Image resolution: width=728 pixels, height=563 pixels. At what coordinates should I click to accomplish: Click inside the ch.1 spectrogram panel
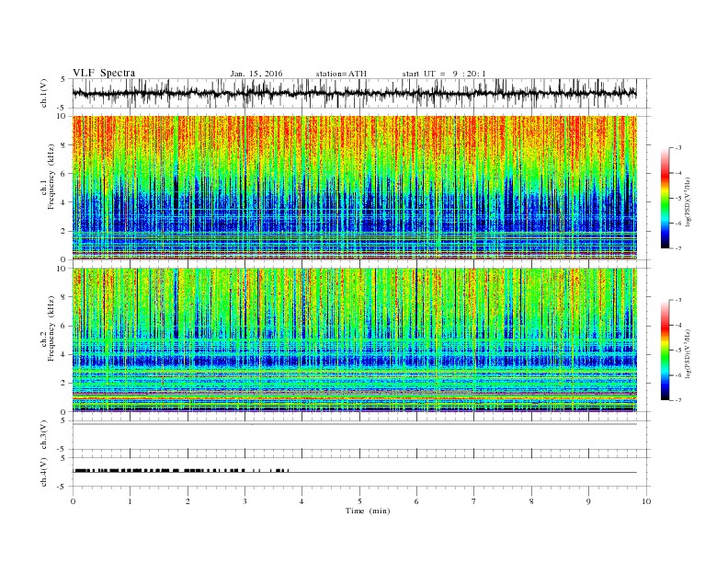click(x=354, y=188)
